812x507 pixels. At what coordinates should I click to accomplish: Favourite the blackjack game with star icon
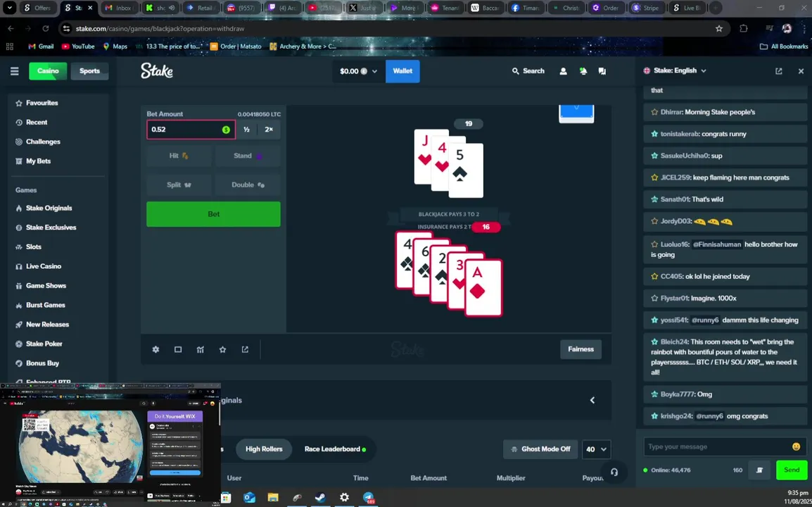click(222, 349)
